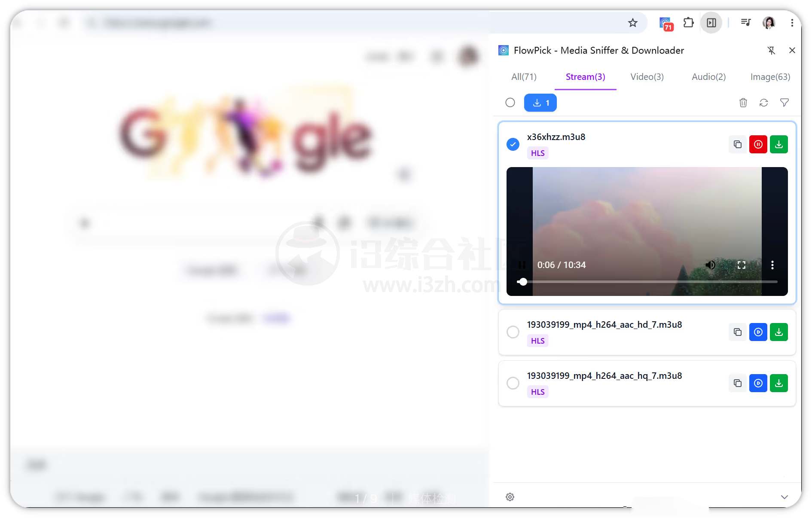This screenshot has width=812, height=518.
Task: Click the HLS tag under x36xhzz.m3u8
Action: [537, 153]
